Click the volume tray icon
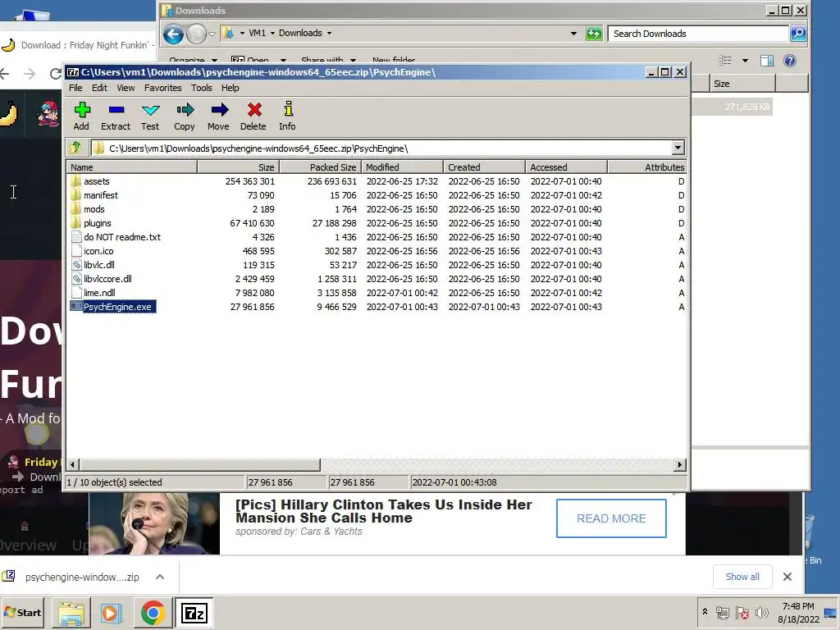Image resolution: width=840 pixels, height=630 pixels. [x=761, y=612]
